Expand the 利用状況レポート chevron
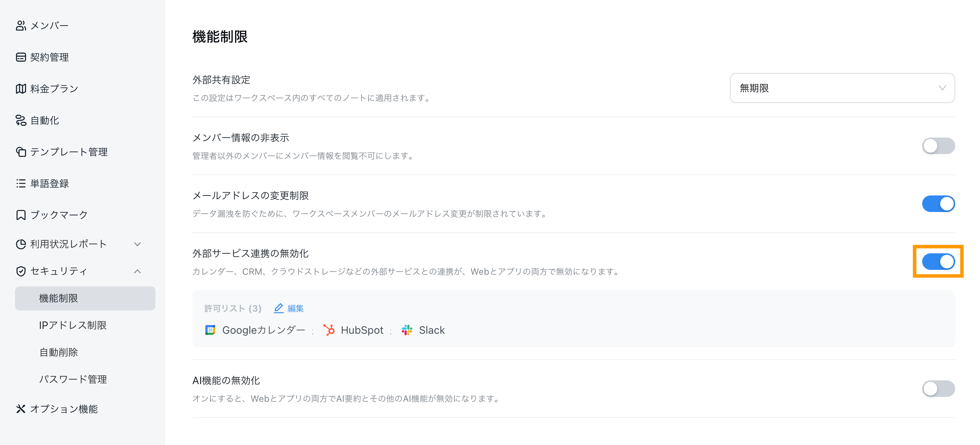Screen dimensions: 980x445 pos(138,244)
